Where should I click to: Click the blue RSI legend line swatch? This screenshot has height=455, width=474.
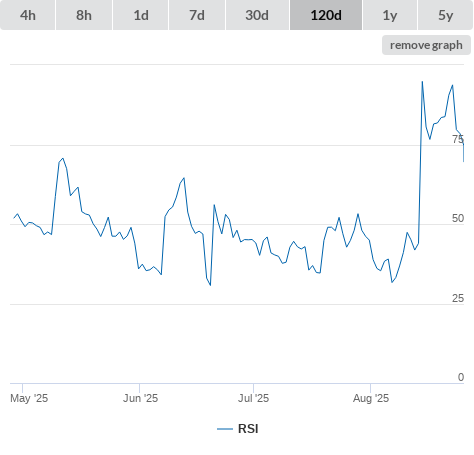pos(225,429)
